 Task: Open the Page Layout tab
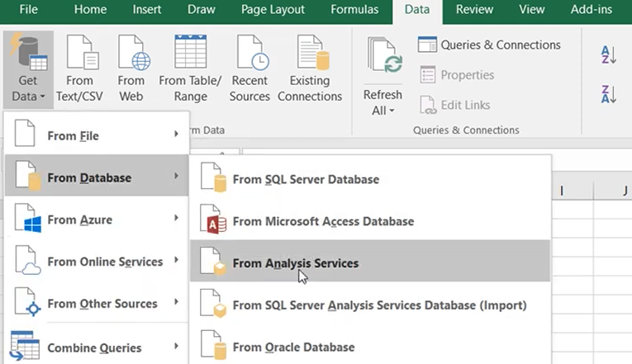pos(273,10)
